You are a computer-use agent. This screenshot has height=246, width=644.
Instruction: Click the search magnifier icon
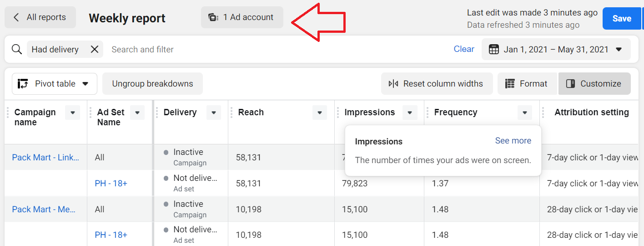(17, 49)
